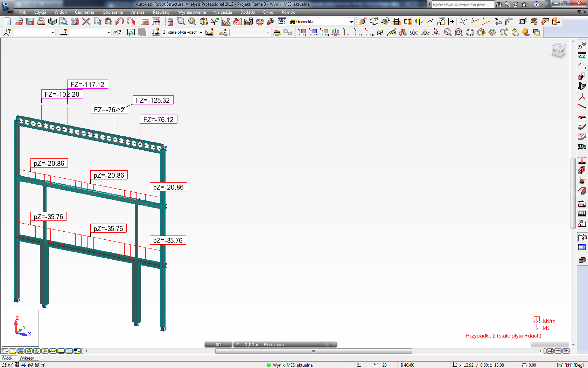Click the horizontal scrollbar thumb below viewport
The height and width of the screenshot is (368, 588).
tap(314, 351)
